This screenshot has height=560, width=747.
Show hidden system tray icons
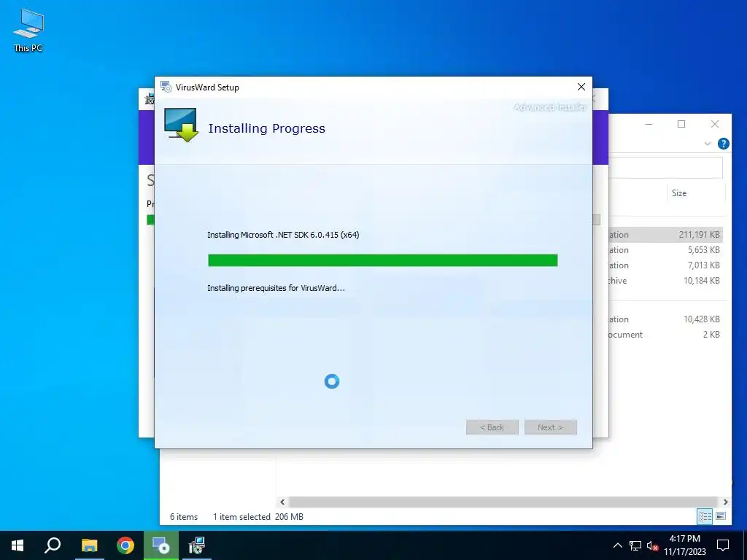click(x=617, y=545)
